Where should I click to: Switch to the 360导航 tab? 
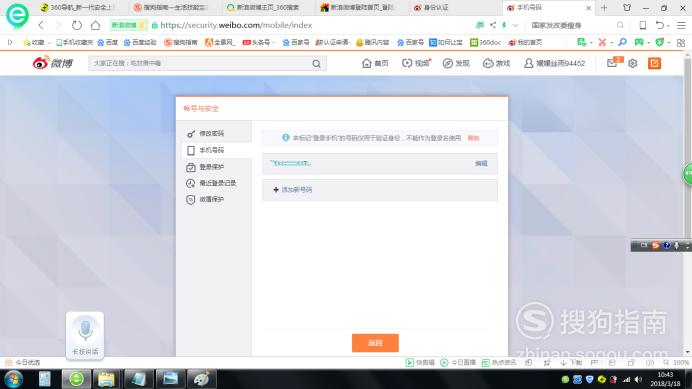pyautogui.click(x=79, y=8)
